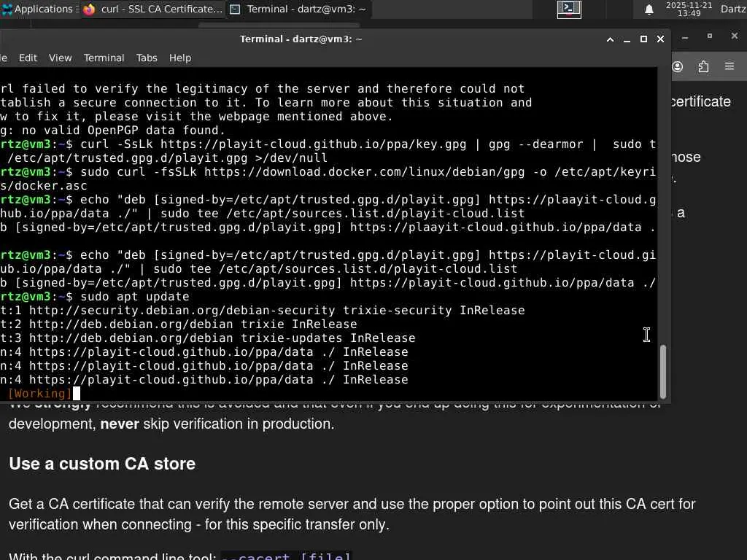The height and width of the screenshot is (560, 747).
Task: Switch to the Terminal dartz@vm3 taskbar button
Action: tap(298, 9)
